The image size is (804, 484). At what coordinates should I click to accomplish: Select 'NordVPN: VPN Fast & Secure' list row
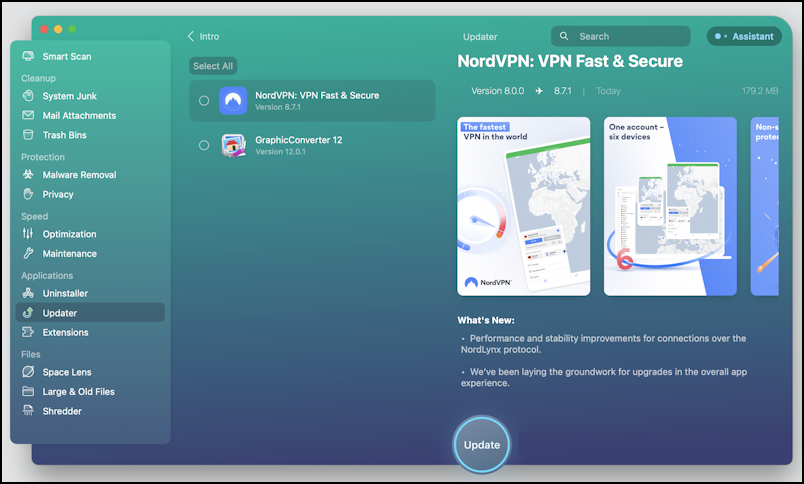click(312, 100)
